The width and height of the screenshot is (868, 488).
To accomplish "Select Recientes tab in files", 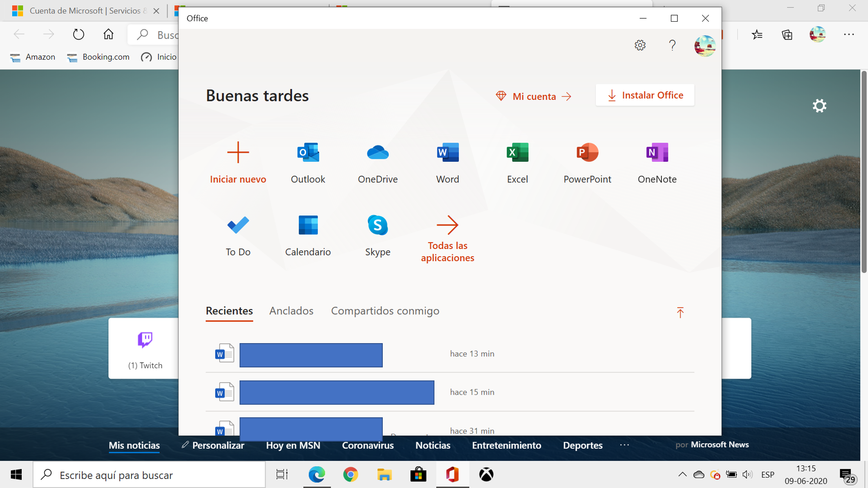I will tap(229, 311).
